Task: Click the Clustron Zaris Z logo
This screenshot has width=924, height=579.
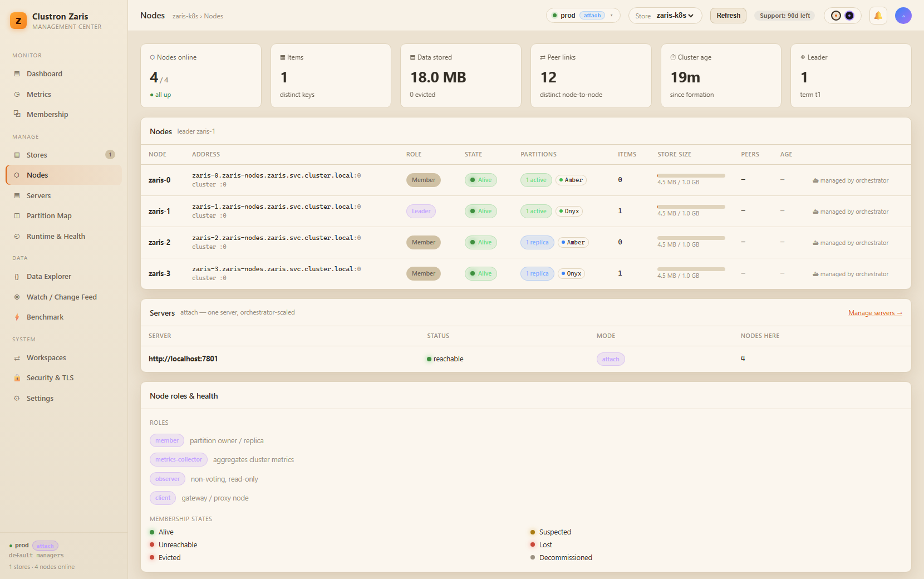Action: (18, 21)
